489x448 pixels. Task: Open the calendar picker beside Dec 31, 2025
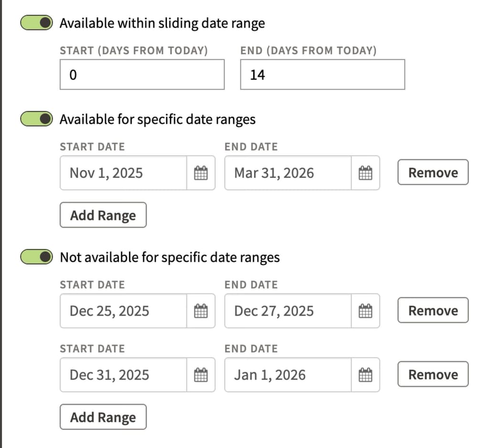coord(201,375)
